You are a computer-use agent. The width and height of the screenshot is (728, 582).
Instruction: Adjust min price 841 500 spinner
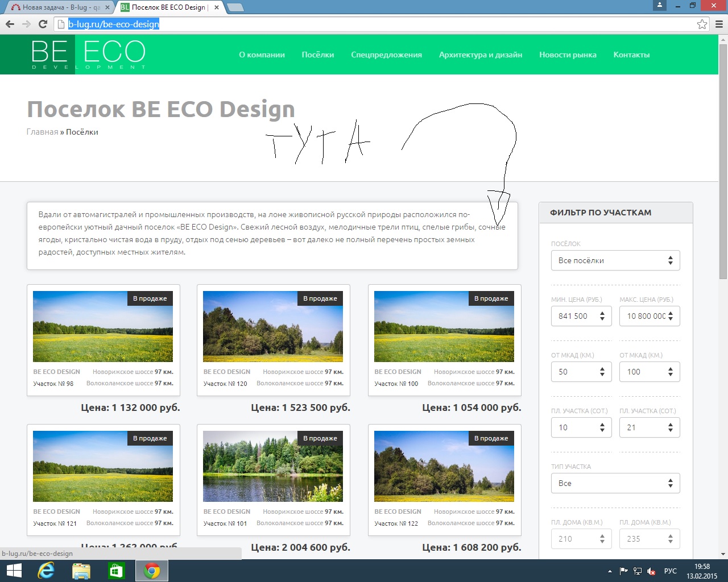click(602, 316)
